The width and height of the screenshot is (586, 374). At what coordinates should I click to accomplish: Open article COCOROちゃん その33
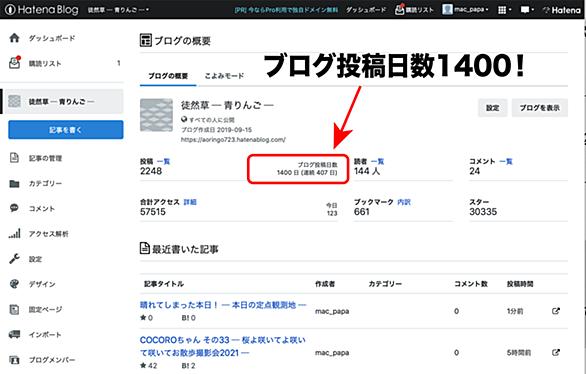tap(223, 346)
